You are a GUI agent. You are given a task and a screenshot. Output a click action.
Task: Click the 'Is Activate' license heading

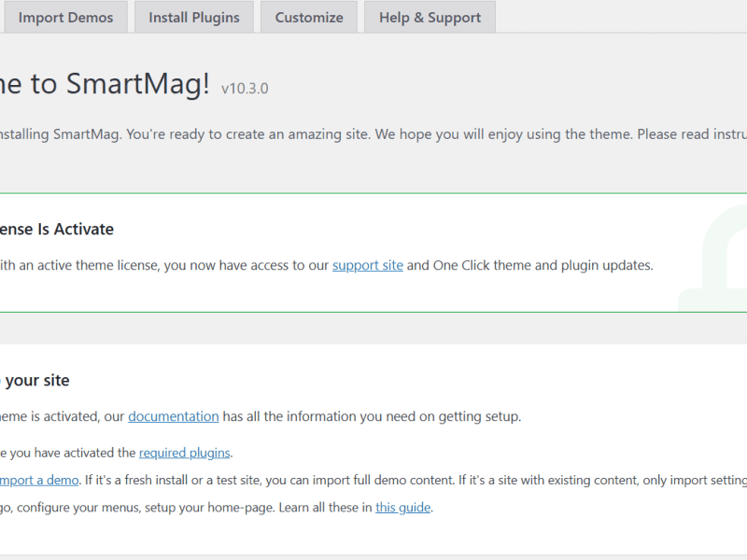(57, 229)
